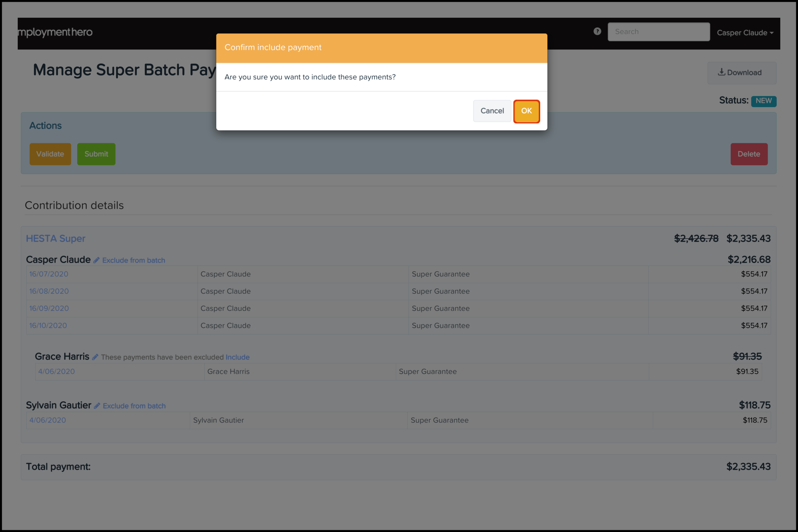This screenshot has height=532, width=798.
Task: Click Exclude from batch for Casper Claude
Action: (x=133, y=260)
